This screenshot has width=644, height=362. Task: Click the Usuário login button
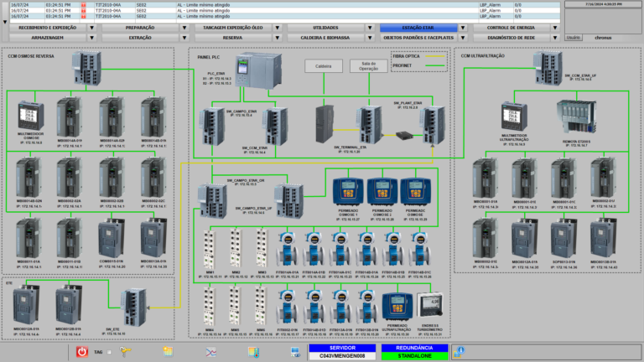click(574, 38)
